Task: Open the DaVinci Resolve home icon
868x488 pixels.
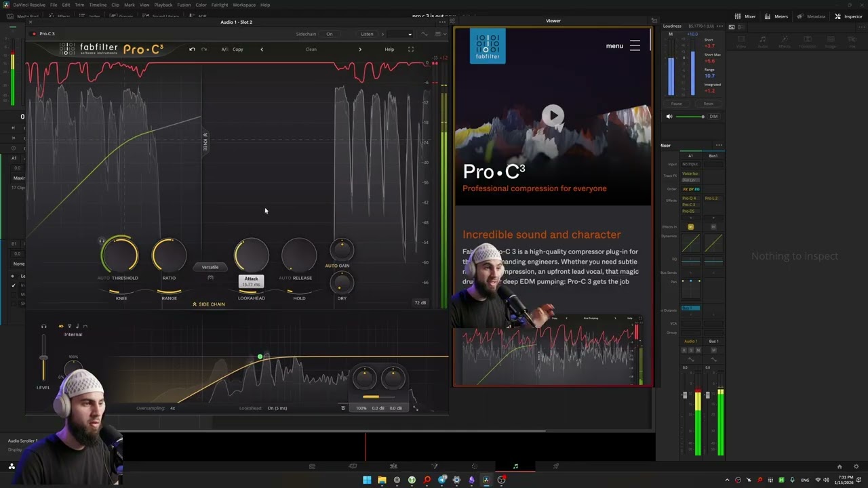Action: coord(839,466)
